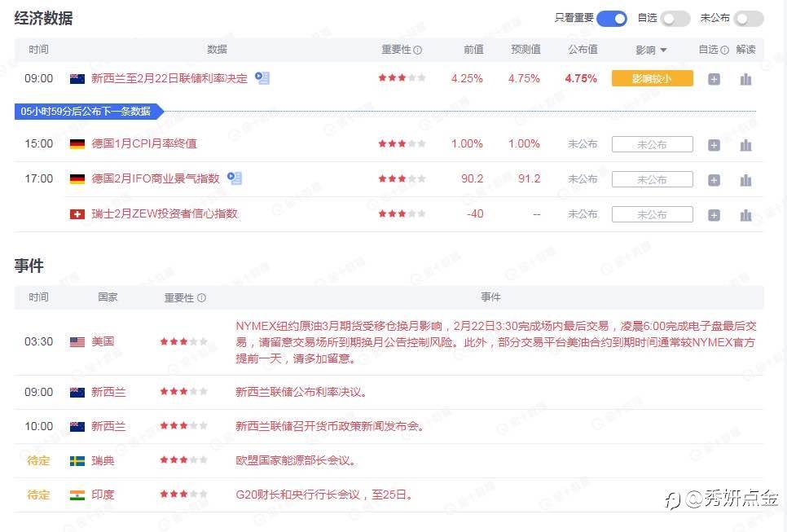The width and height of the screenshot is (787, 532).
Task: Click New Zealand flag in 09:00 data row
Action: click(77, 79)
